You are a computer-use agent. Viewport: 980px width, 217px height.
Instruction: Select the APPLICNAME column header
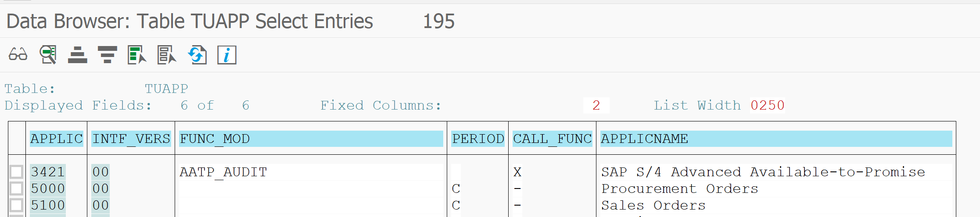click(776, 139)
